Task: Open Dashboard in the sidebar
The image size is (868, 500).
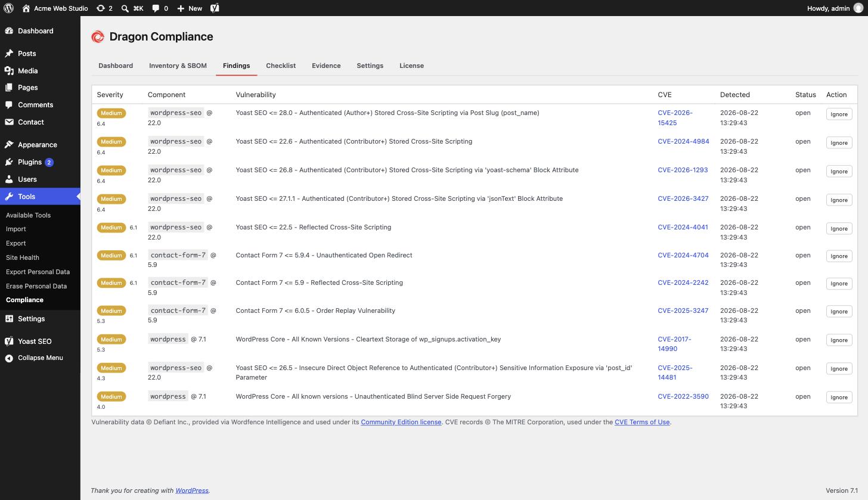Action: point(40,31)
